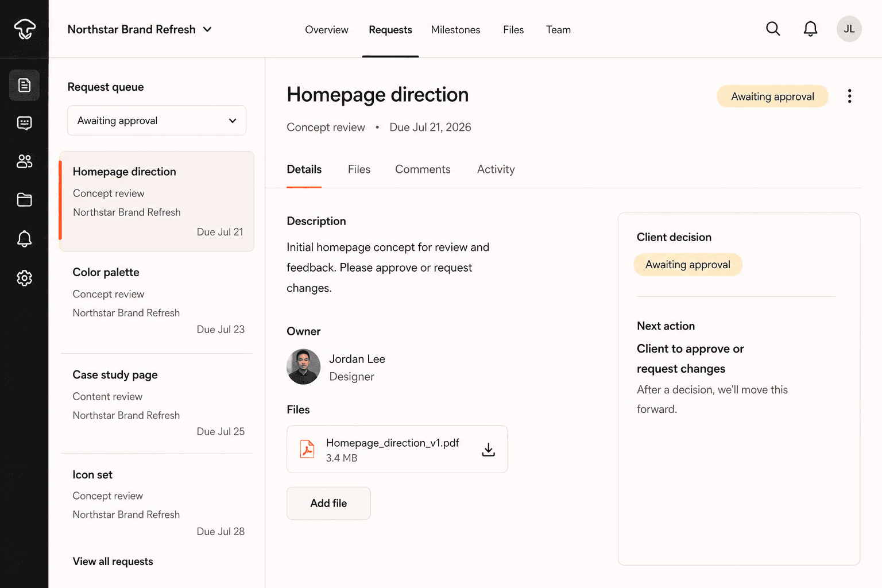
Task: Open the folder icon in the sidebar
Action: click(24, 200)
